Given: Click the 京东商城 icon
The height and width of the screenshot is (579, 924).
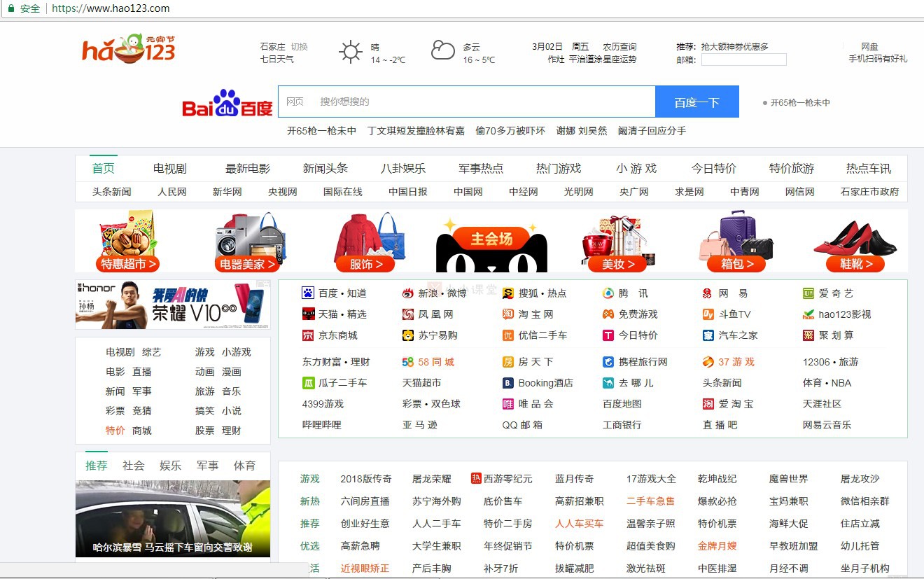Looking at the screenshot, I should pyautogui.click(x=308, y=335).
